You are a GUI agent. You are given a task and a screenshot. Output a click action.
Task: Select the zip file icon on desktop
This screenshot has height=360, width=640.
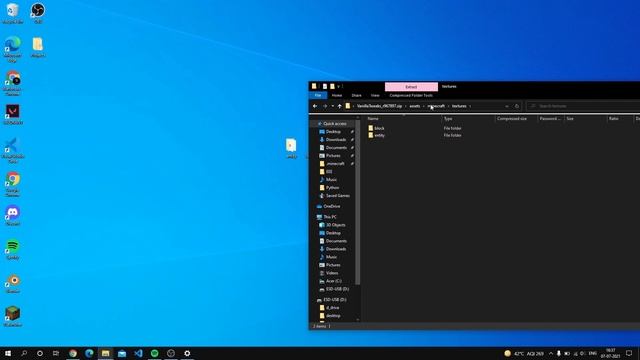pos(291,148)
